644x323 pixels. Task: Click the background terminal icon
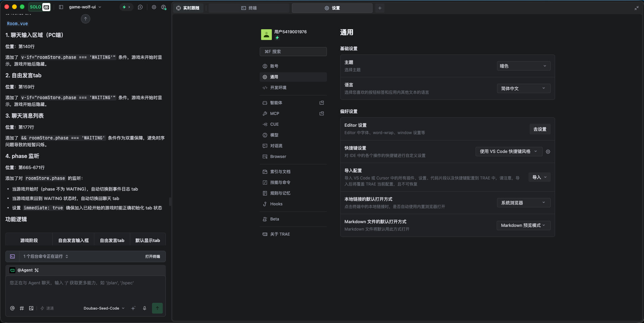tap(12, 256)
